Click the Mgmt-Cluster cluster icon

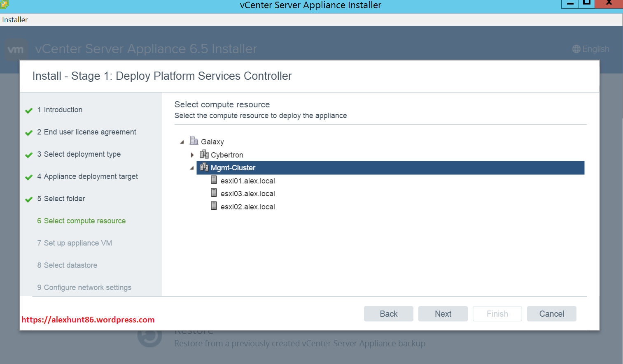click(x=204, y=167)
